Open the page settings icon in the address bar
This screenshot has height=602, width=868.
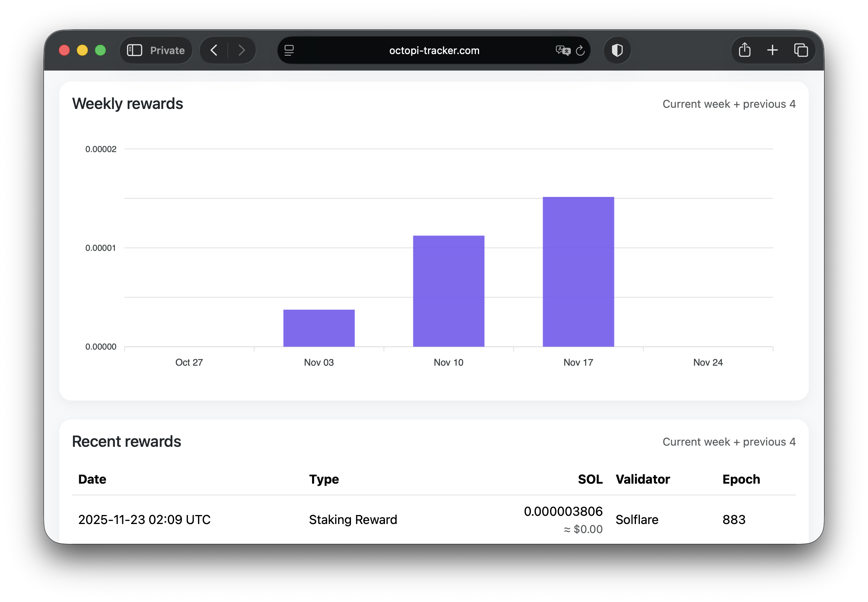point(289,51)
